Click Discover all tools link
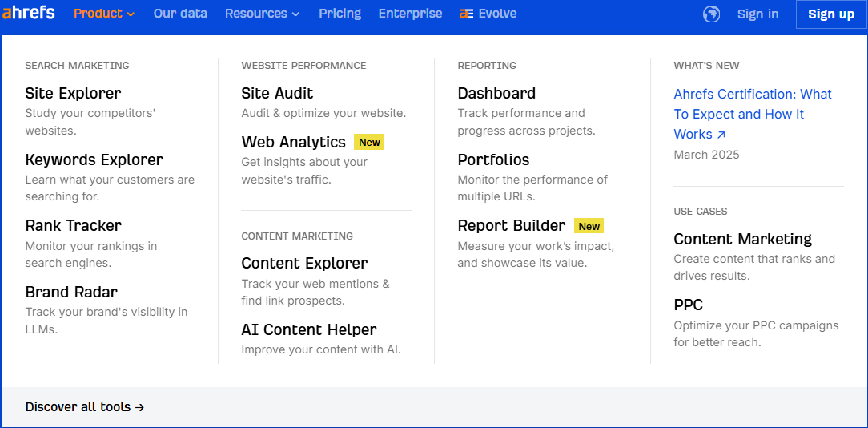 tap(85, 407)
